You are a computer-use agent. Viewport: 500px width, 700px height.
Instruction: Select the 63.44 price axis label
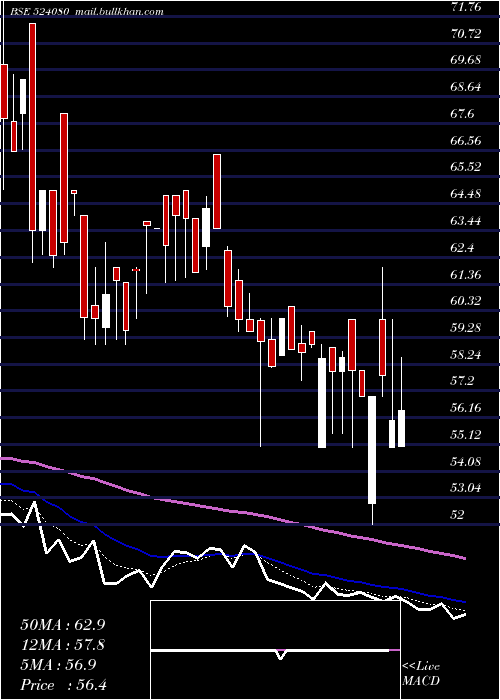click(x=466, y=221)
